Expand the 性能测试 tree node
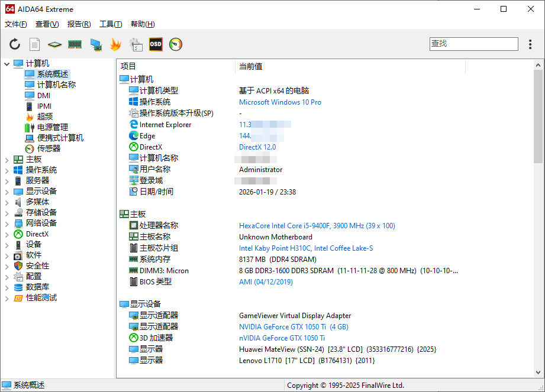This screenshot has height=392, width=545. (x=7, y=298)
